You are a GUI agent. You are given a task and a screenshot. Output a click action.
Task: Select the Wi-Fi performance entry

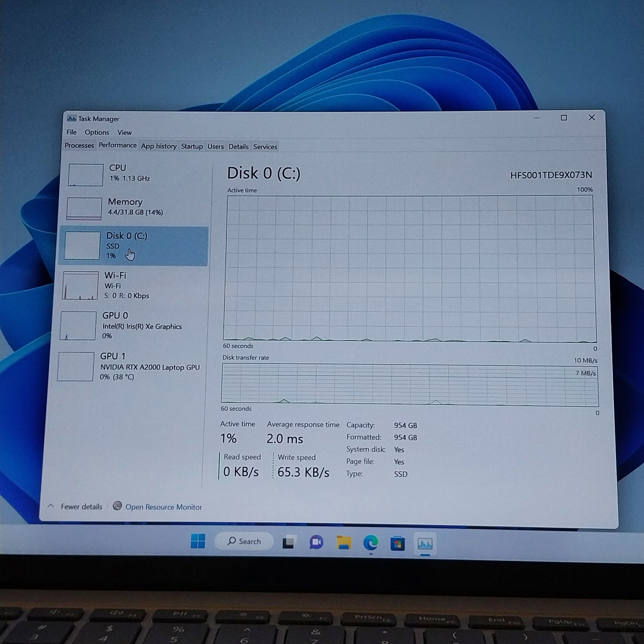coord(133,285)
